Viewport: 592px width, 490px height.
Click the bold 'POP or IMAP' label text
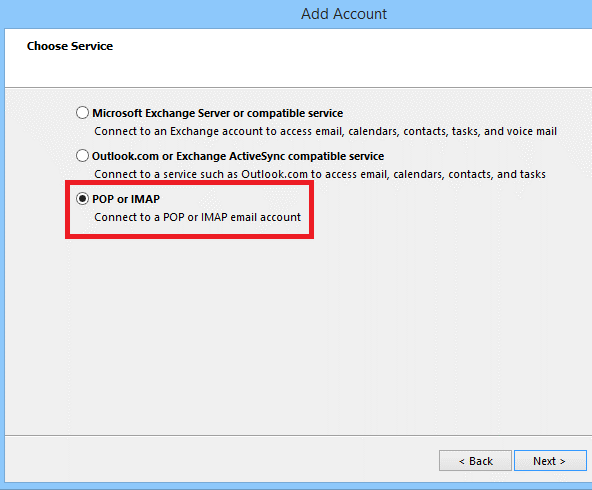coord(126,199)
